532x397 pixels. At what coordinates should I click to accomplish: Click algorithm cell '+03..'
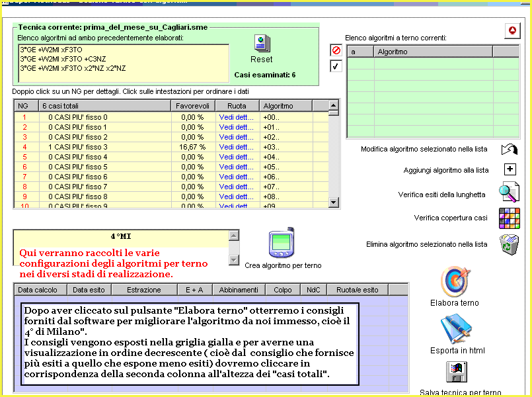pyautogui.click(x=285, y=147)
